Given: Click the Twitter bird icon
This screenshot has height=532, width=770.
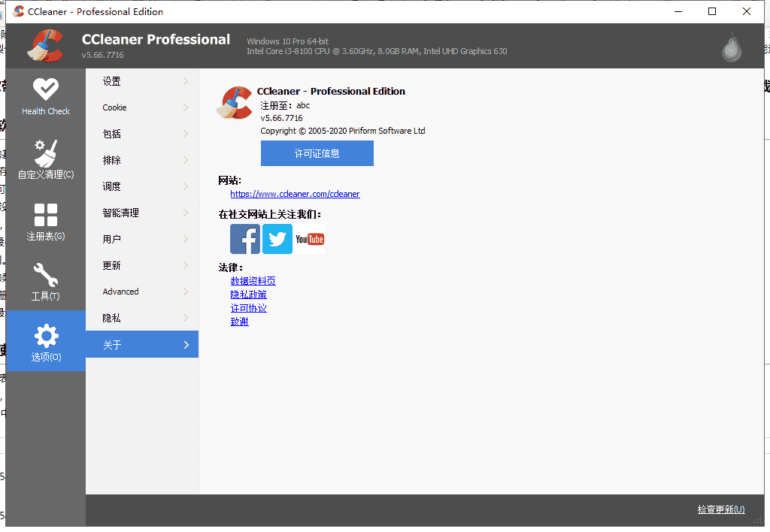Looking at the screenshot, I should coord(277,239).
